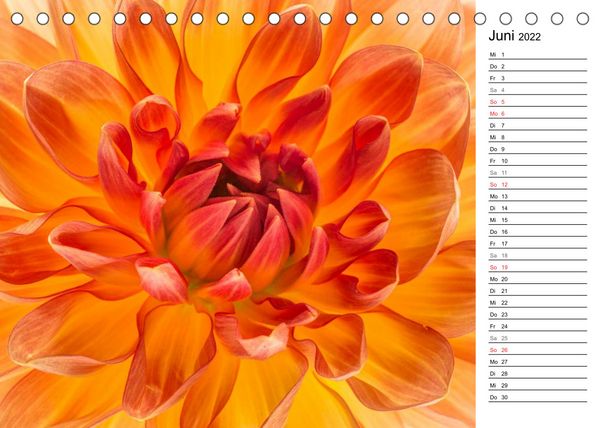Image resolution: width=600 pixels, height=428 pixels.
Task: Select the 'Mi 22' date row
Action: (538, 303)
